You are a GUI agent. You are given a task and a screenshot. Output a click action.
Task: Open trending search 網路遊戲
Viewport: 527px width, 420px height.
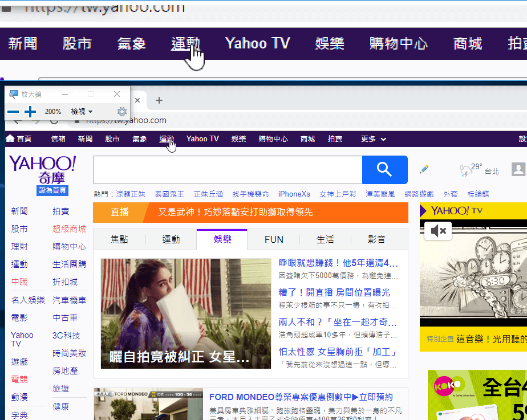pyautogui.click(x=419, y=194)
